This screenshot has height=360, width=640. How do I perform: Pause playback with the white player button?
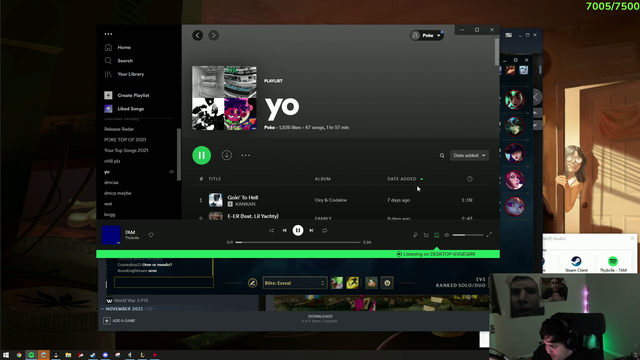[298, 231]
